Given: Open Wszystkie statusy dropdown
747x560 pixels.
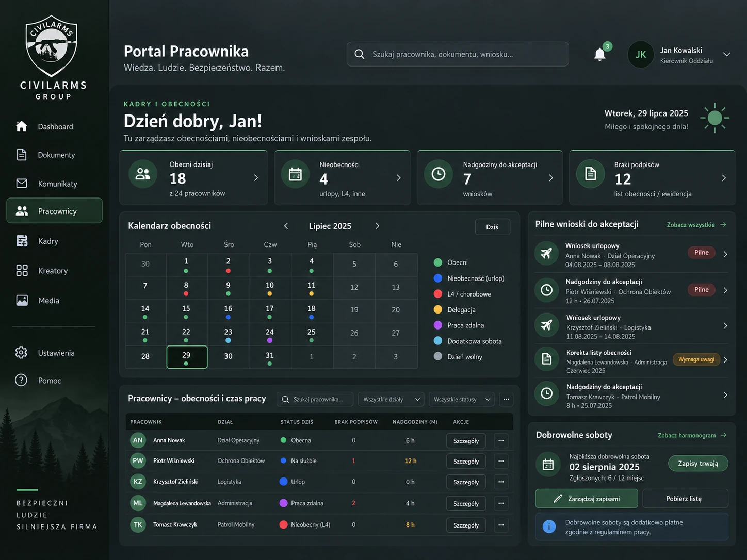Looking at the screenshot, I should click(462, 399).
